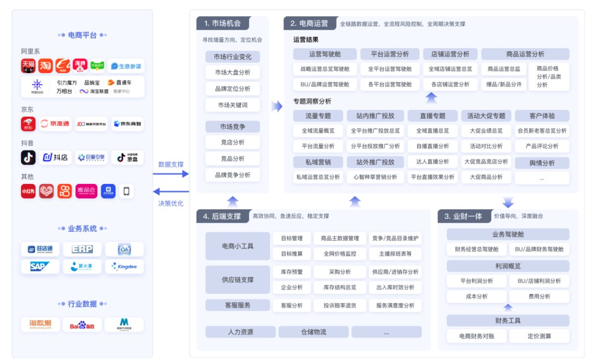The width and height of the screenshot is (594, 364).
Task: Open 全域流量概览 under 流量专题
Action: pos(318,131)
